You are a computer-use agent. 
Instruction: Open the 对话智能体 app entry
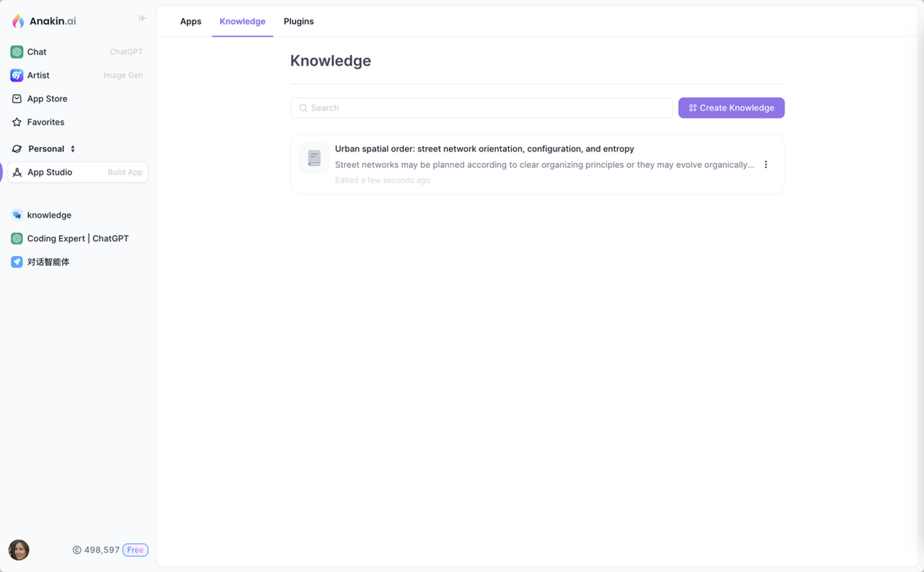(77, 262)
